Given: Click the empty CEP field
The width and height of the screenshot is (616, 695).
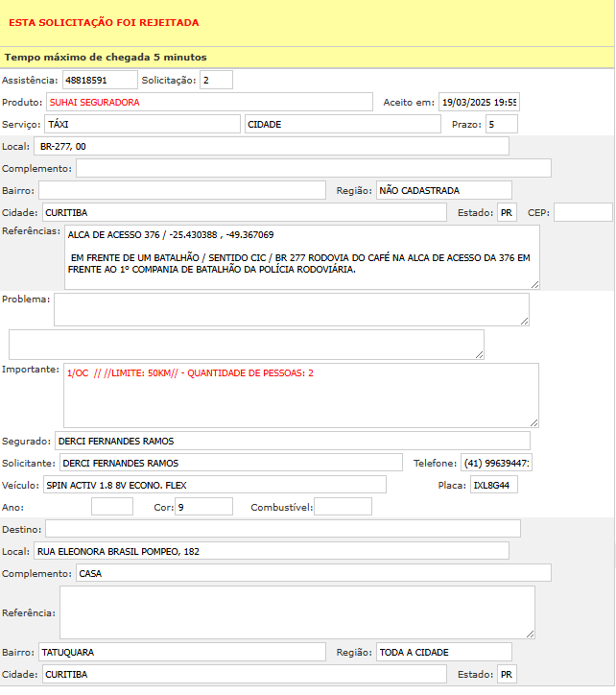Looking at the screenshot, I should click(x=582, y=212).
